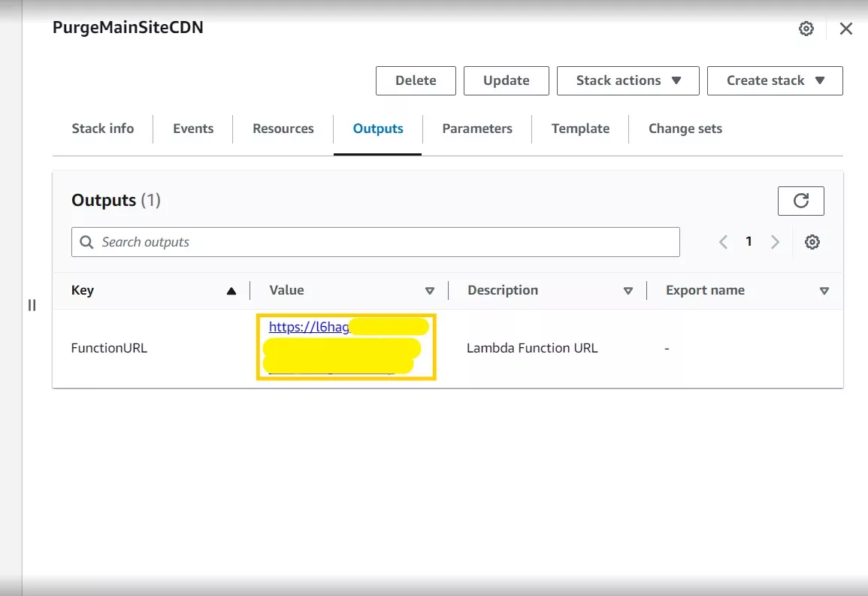Sort by Description column arrow
Viewport: 868px width, 596px height.
628,291
